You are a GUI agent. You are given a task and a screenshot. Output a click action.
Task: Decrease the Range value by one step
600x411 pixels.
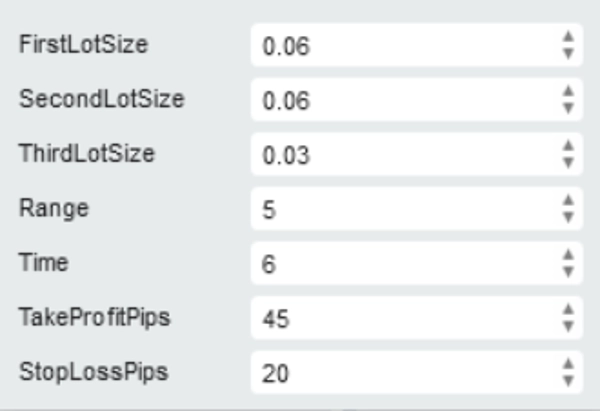[568, 218]
